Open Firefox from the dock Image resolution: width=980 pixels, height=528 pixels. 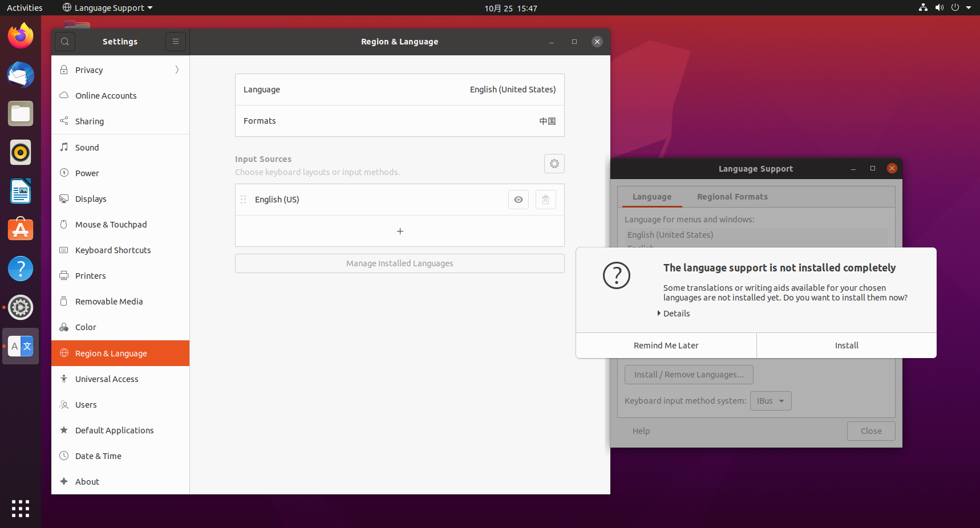21,36
